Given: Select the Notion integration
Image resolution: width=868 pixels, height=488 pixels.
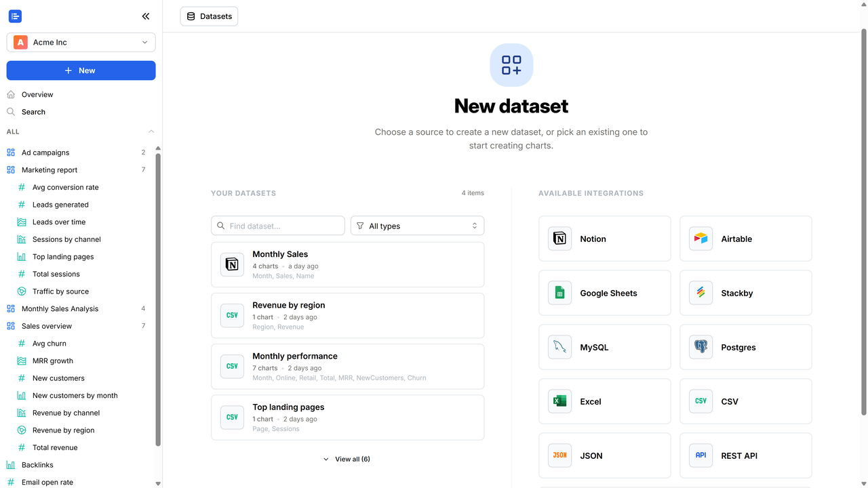Looking at the screenshot, I should point(605,239).
